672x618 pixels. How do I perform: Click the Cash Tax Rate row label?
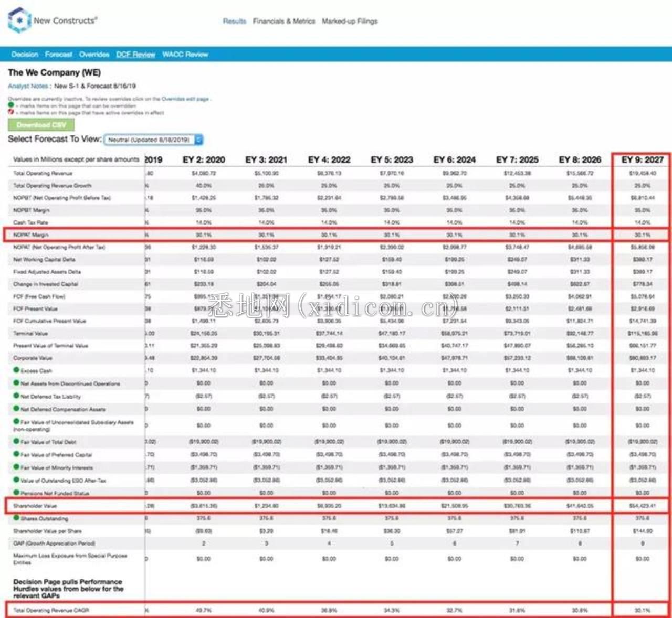click(30, 222)
